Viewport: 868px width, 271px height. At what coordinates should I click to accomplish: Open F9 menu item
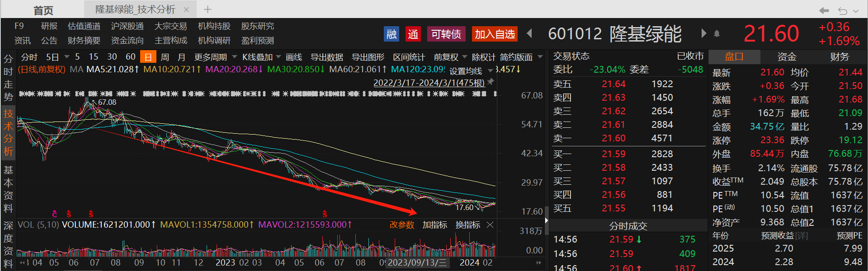point(19,26)
